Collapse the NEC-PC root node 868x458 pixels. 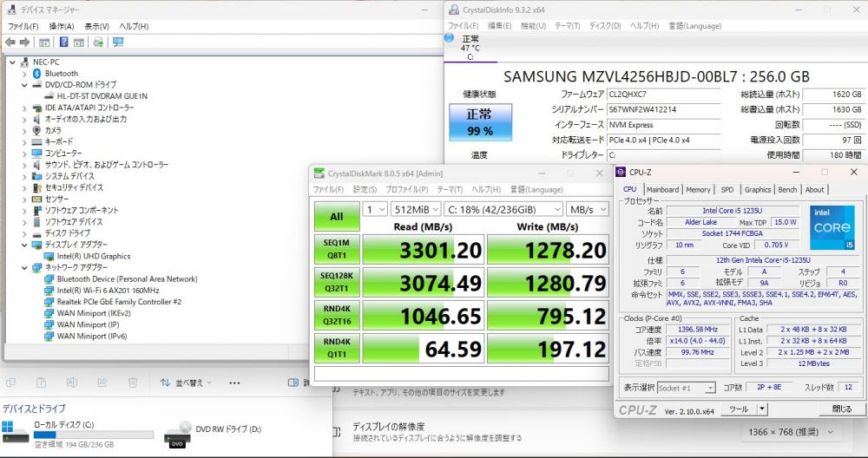coord(12,62)
